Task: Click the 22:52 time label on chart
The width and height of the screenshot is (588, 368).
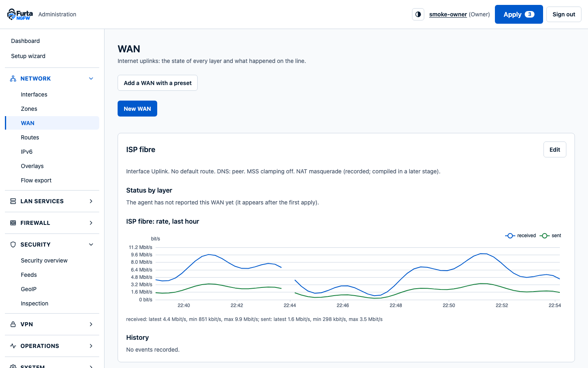Action: pos(502,305)
